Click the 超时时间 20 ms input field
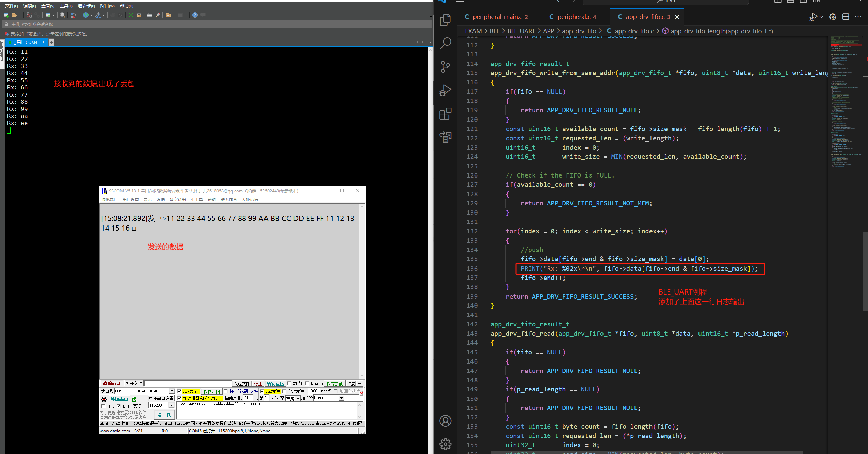This screenshot has height=454, width=868. [x=247, y=398]
